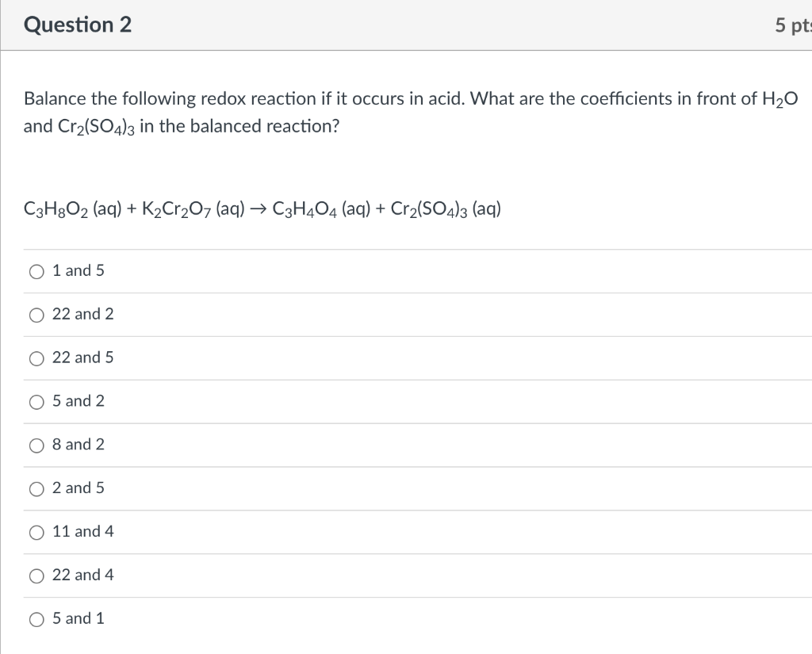Pick the '5 and 2' option
This screenshot has width=812, height=654.
coord(36,402)
